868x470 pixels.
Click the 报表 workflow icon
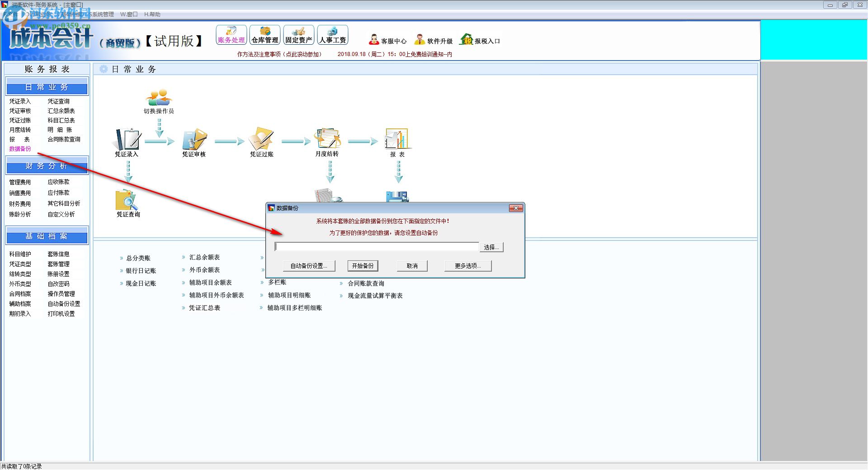click(x=397, y=143)
